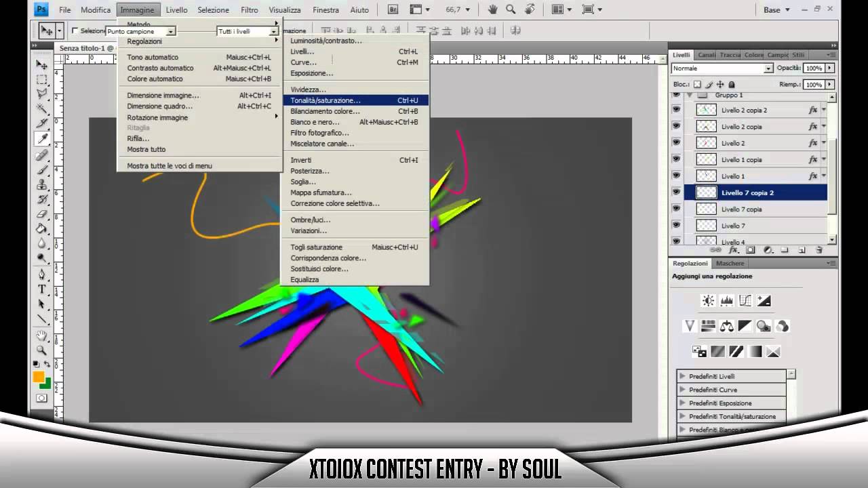Screen dimensions: 868x488
Task: Choose Tonalità/saturazione from the submenu
Action: pyautogui.click(x=355, y=100)
